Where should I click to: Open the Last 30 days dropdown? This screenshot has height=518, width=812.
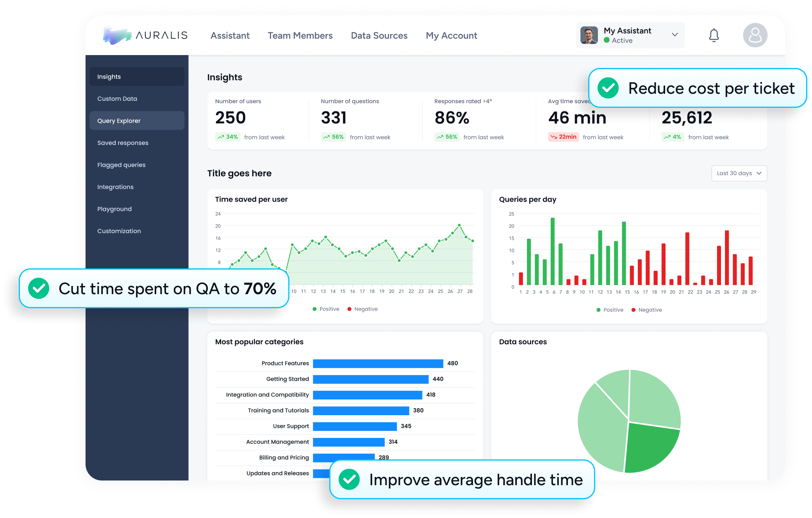click(x=739, y=173)
